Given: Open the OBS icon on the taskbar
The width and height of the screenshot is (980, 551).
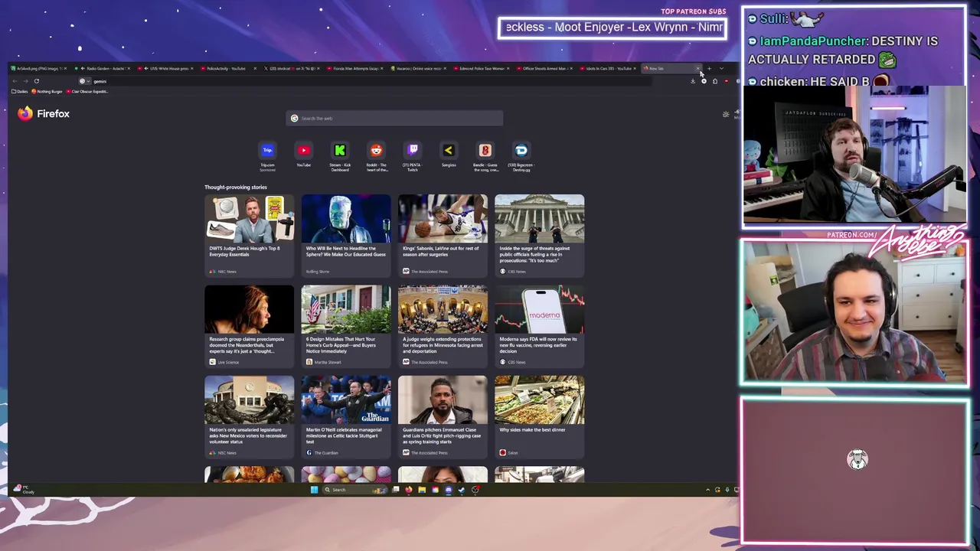Looking at the screenshot, I should pyautogui.click(x=475, y=490).
